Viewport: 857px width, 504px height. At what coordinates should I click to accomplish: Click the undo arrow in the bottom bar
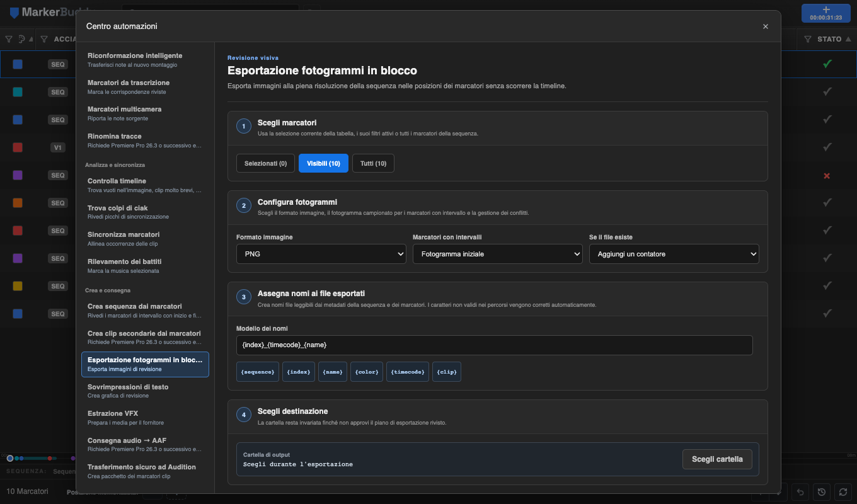[800, 492]
